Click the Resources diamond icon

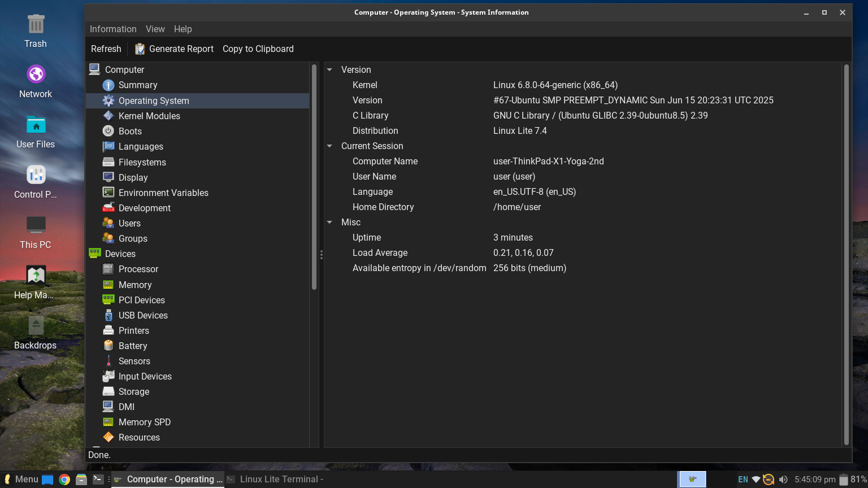tap(108, 437)
